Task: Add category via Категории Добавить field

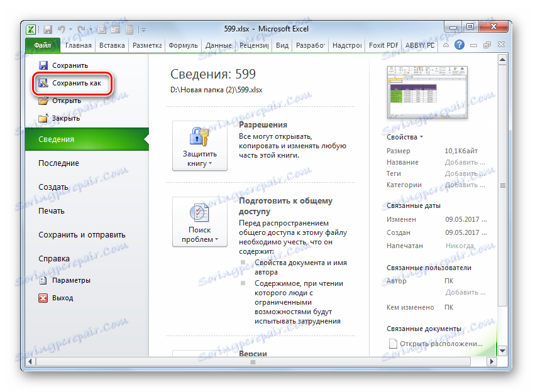Action: [464, 185]
